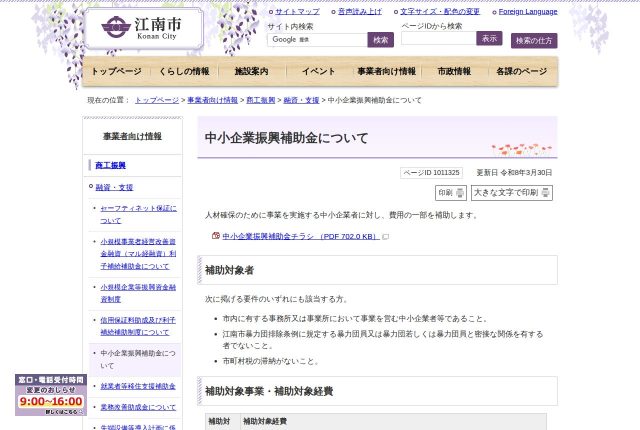Click the printer icon on 印刷 button
Viewport: 640px width, 430px height.
coord(460,193)
